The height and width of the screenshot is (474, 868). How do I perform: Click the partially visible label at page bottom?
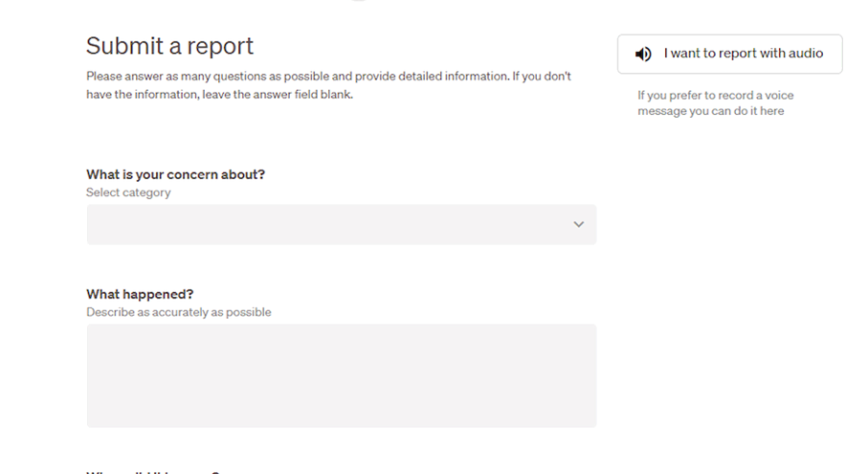(x=153, y=472)
